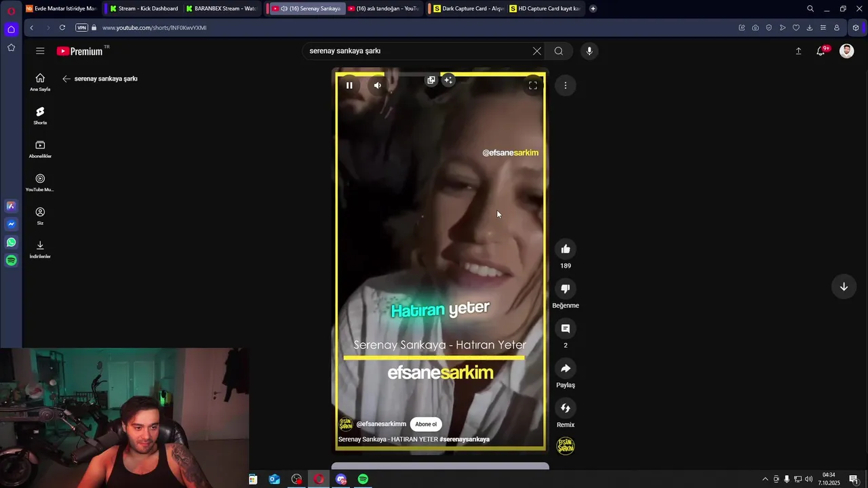This screenshot has width=868, height=488.
Task: Open the account avatar menu
Action: [846, 51]
